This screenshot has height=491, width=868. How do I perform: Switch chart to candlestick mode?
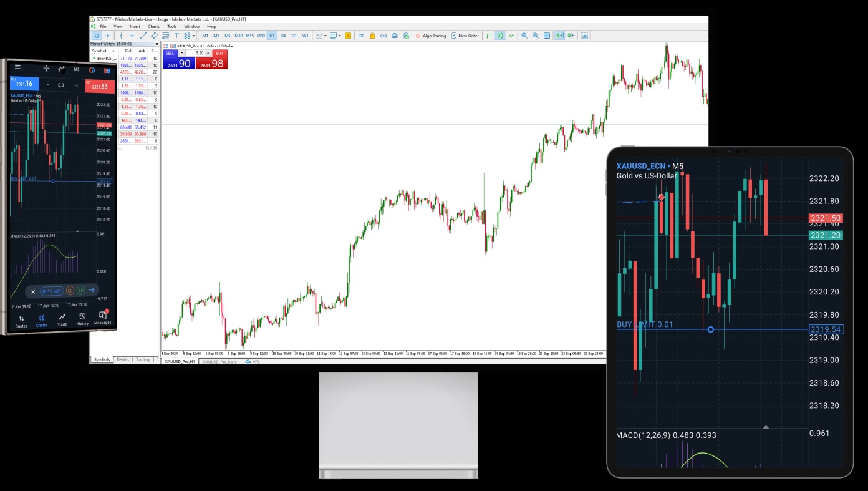[x=500, y=36]
